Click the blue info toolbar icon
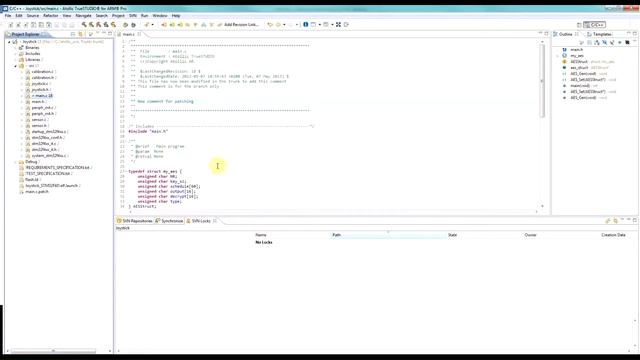This screenshot has width=640, height=360. (305, 24)
